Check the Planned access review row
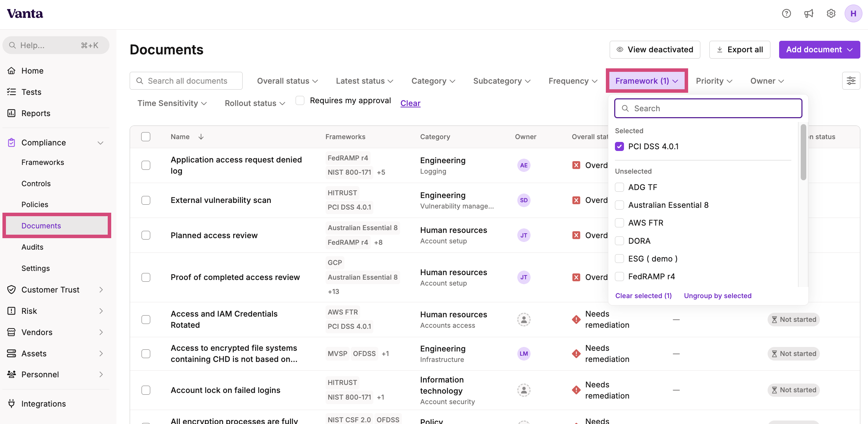 tap(146, 235)
